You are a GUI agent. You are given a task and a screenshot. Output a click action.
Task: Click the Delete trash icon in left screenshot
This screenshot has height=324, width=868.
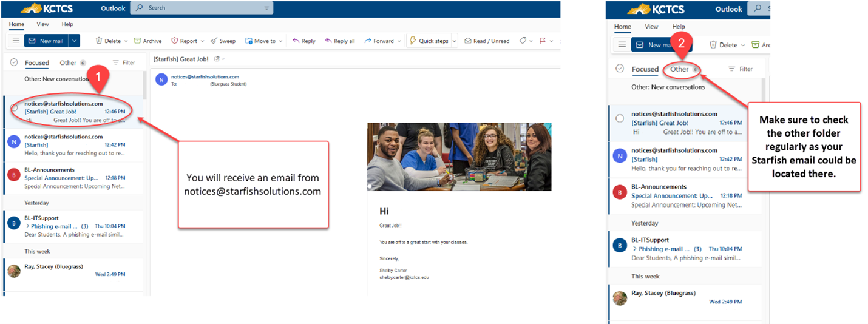(x=99, y=41)
